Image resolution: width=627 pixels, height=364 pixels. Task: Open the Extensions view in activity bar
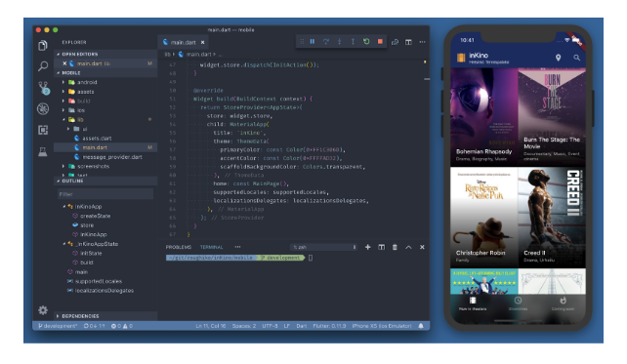point(43,130)
